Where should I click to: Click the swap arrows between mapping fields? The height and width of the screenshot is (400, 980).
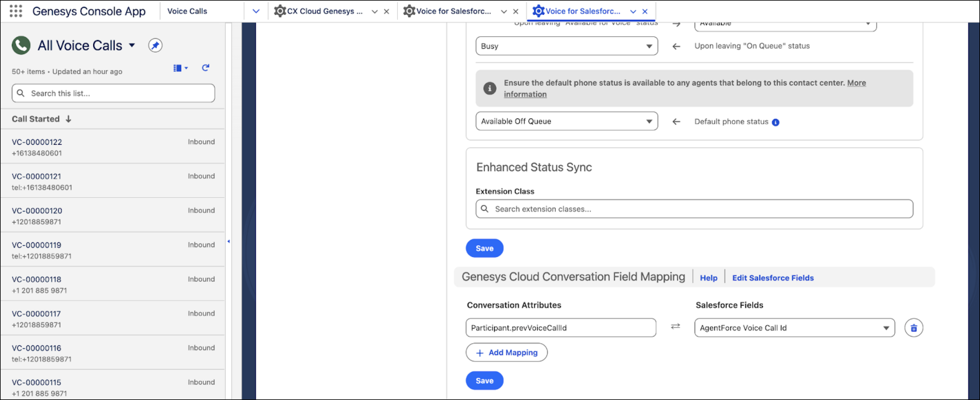[x=675, y=327]
